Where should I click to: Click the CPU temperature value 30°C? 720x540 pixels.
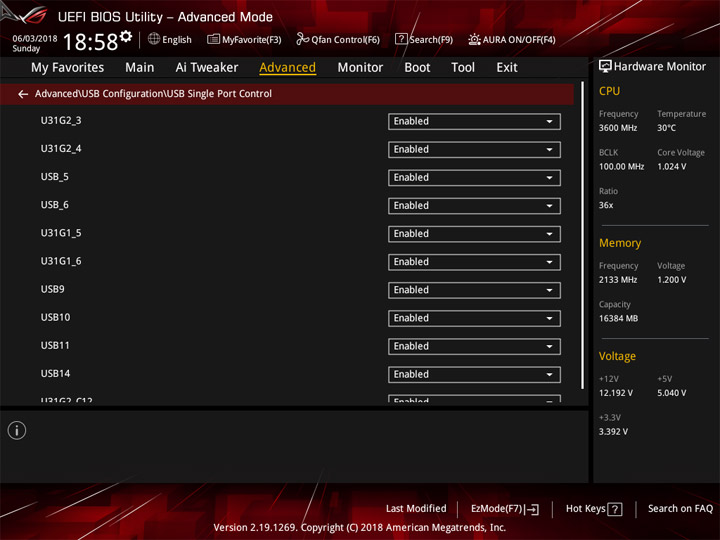point(666,128)
